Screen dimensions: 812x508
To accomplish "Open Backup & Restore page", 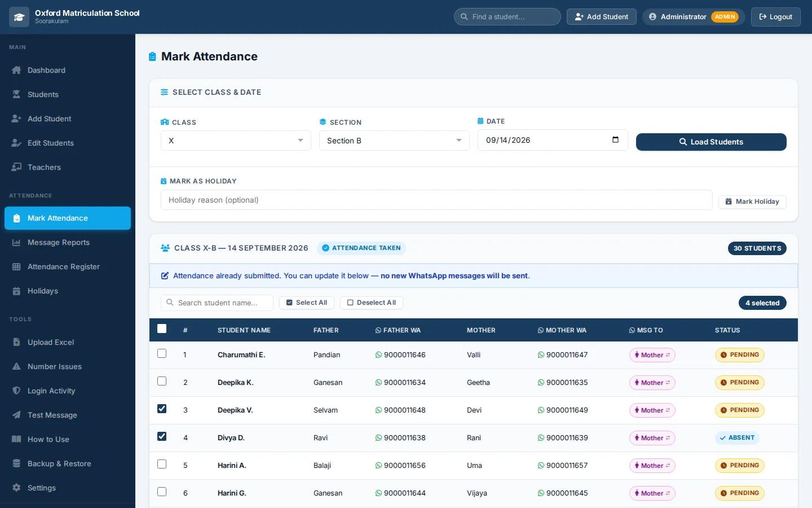I will [x=68, y=463].
